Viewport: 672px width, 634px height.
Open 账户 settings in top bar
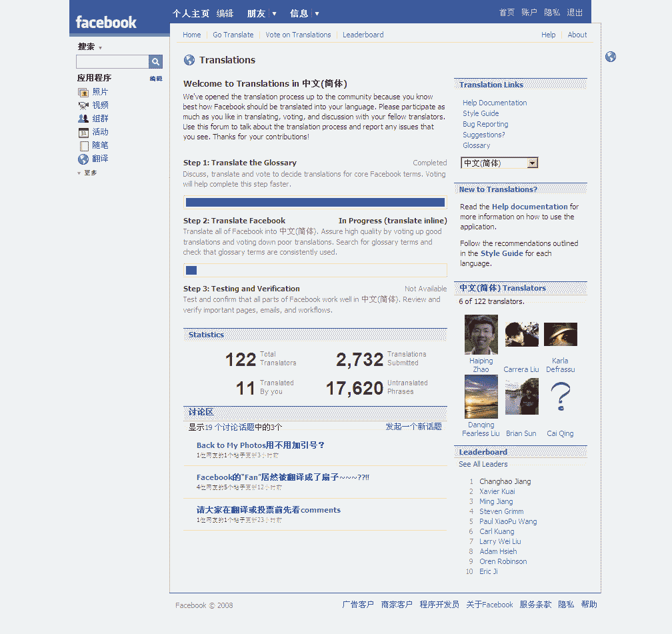click(529, 13)
